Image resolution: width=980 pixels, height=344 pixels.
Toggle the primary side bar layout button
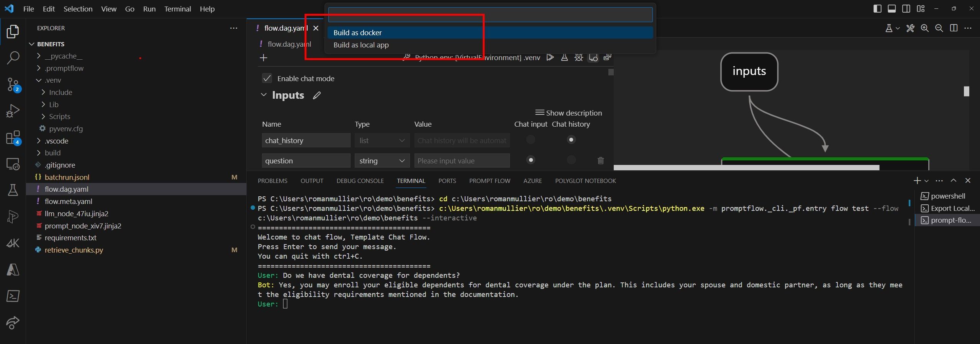877,9
